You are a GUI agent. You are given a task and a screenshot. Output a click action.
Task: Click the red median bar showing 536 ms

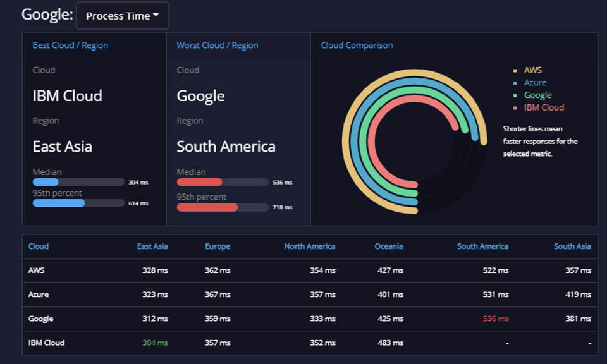(x=199, y=182)
